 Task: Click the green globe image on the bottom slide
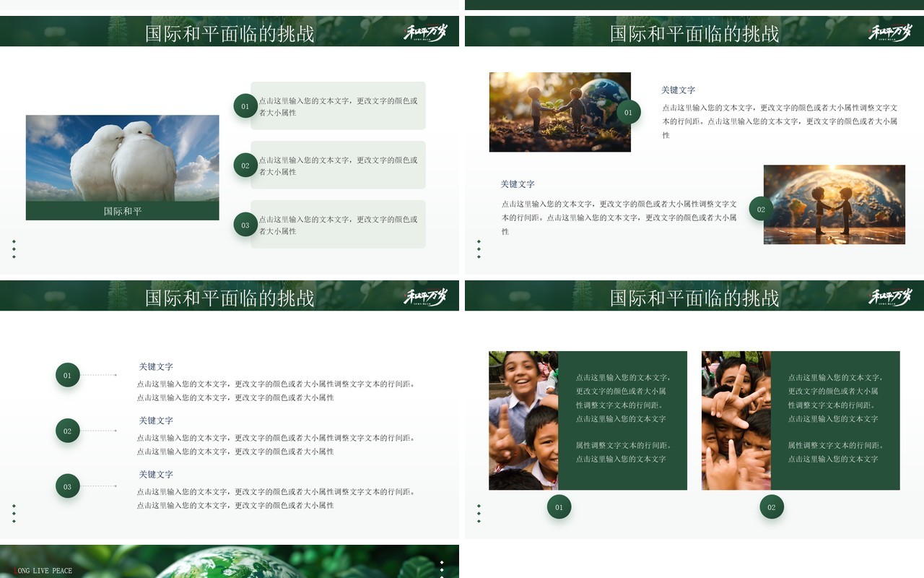click(x=230, y=561)
